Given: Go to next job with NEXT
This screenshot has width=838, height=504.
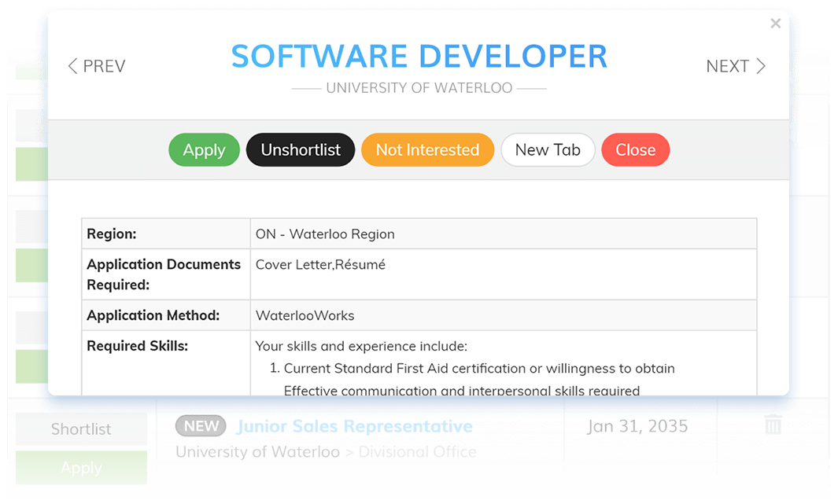Looking at the screenshot, I should coord(736,66).
